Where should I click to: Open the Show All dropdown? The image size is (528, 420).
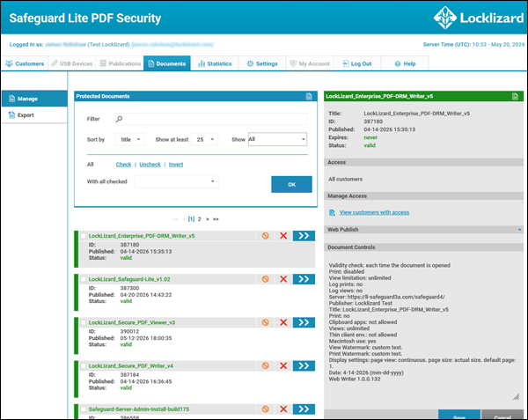277,139
